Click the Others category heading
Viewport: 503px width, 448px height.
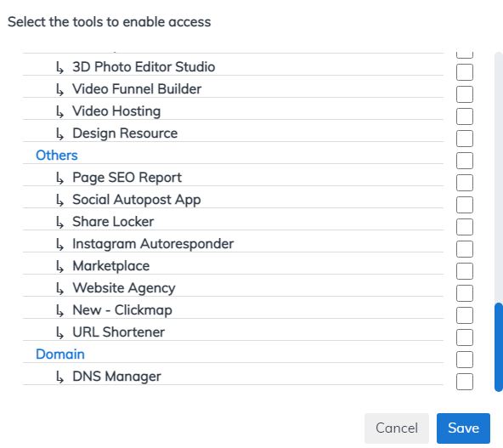(57, 156)
